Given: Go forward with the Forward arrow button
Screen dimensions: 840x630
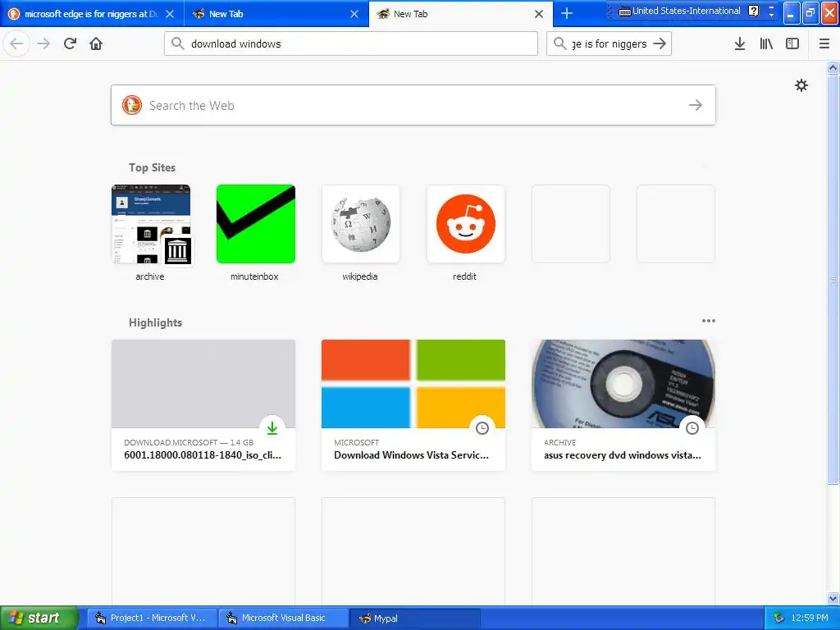Looking at the screenshot, I should 43,43.
